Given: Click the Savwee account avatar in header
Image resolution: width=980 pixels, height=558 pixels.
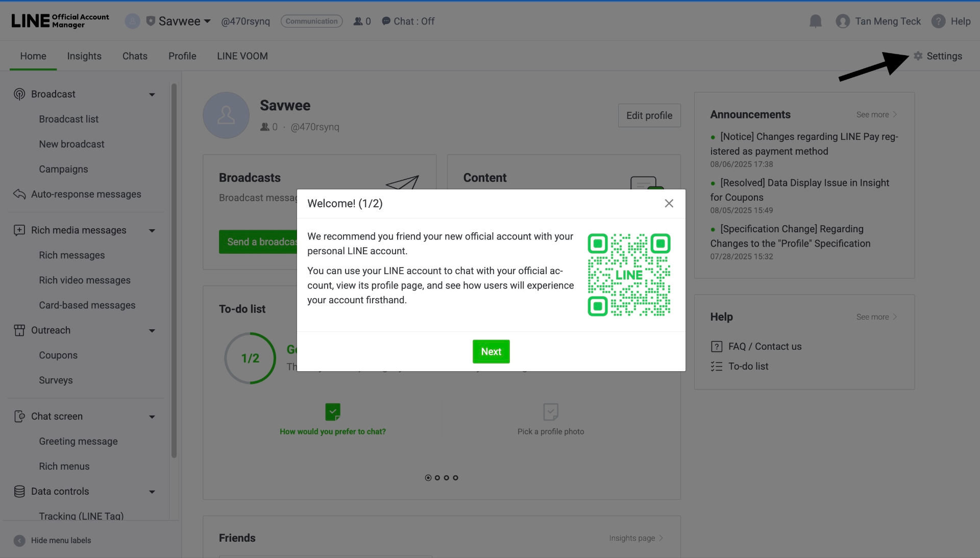Looking at the screenshot, I should point(132,21).
